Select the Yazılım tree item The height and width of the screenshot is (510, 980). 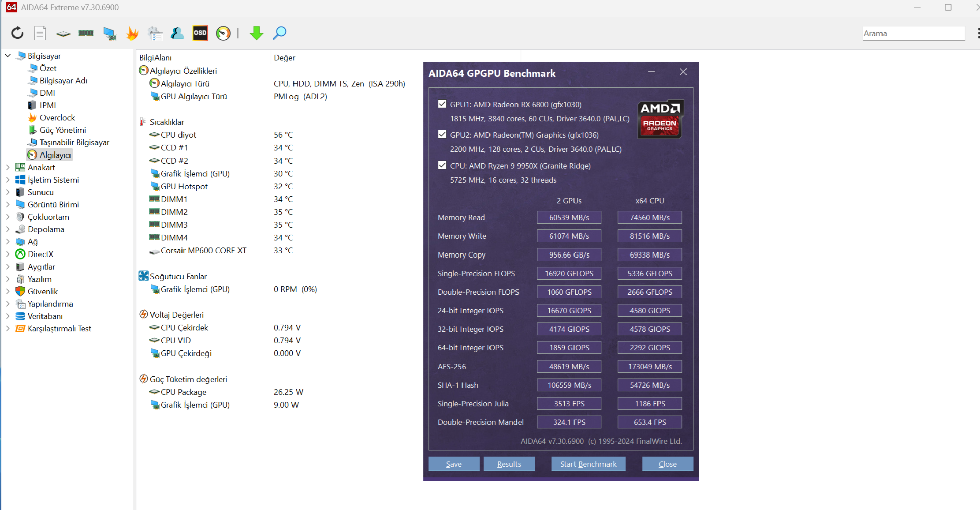(40, 279)
